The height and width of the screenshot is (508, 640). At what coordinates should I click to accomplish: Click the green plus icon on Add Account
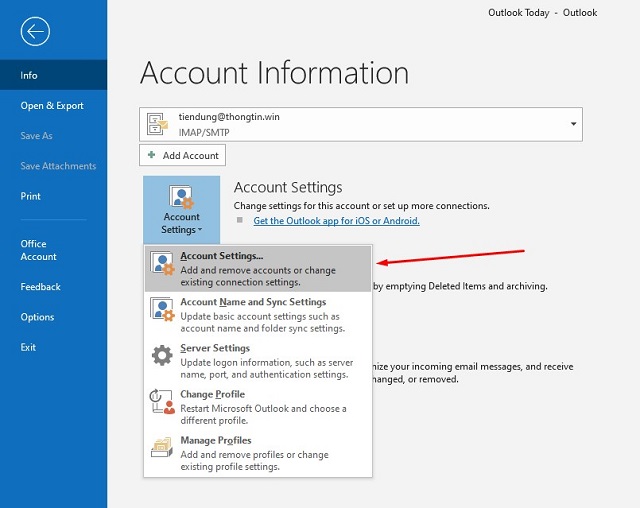pyautogui.click(x=151, y=155)
